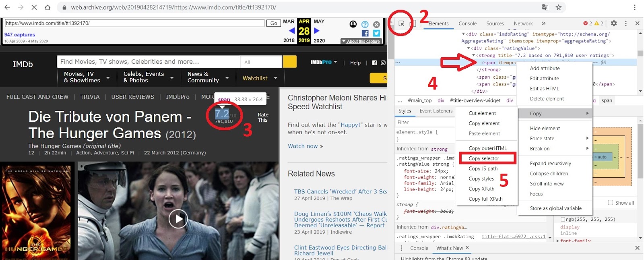Show more DevTools tabs chevron
This screenshot has height=260, width=644.
543,23
